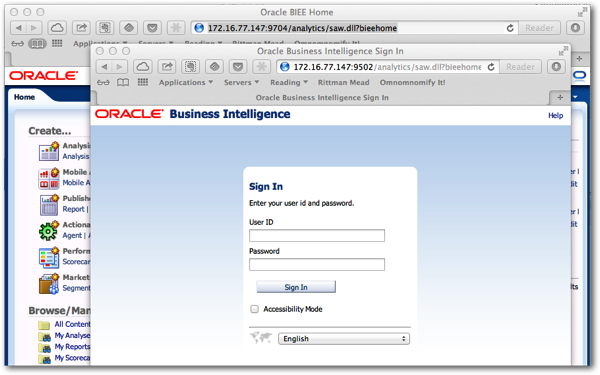Click the Mobile App link under Create
Screen dimensions: 600x375
pos(76,183)
